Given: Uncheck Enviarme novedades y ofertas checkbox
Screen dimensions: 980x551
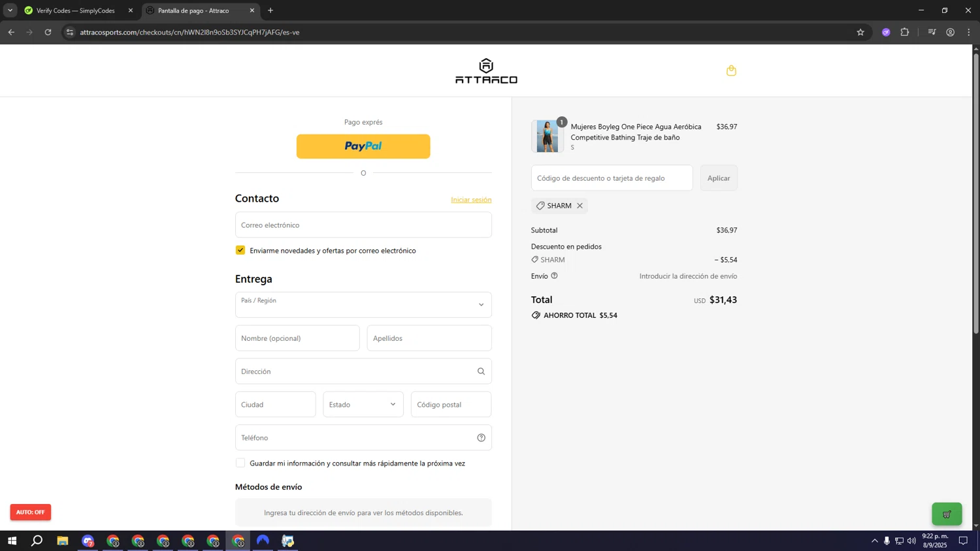Looking at the screenshot, I should coord(240,250).
